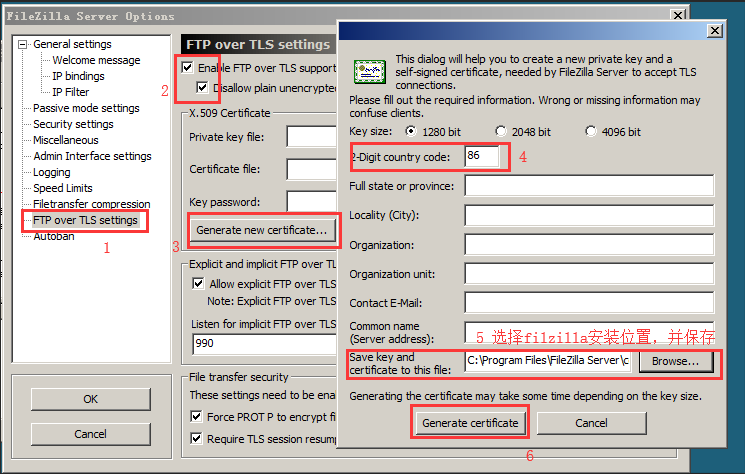This screenshot has width=745, height=474.
Task: Click Browse to choose certificate file
Action: pyautogui.click(x=676, y=361)
